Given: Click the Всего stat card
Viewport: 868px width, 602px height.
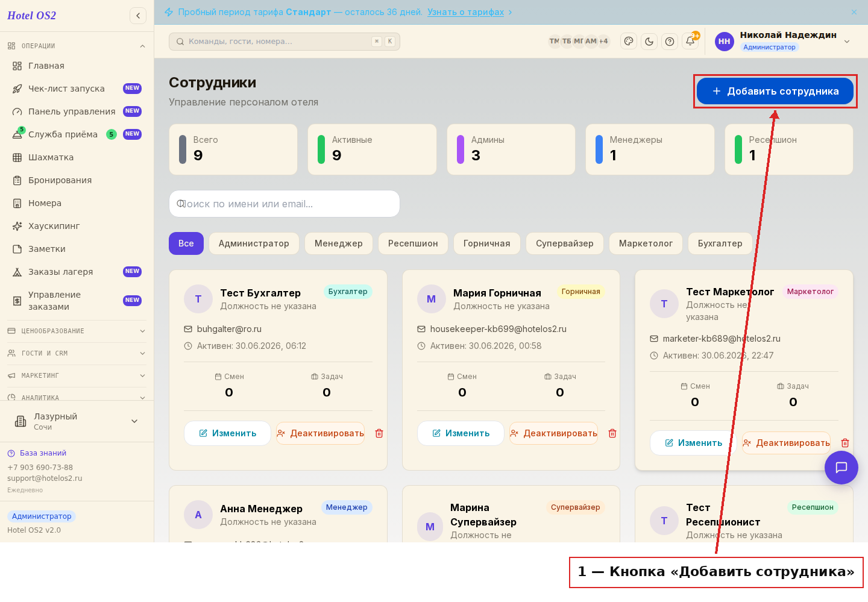Looking at the screenshot, I should (x=233, y=149).
